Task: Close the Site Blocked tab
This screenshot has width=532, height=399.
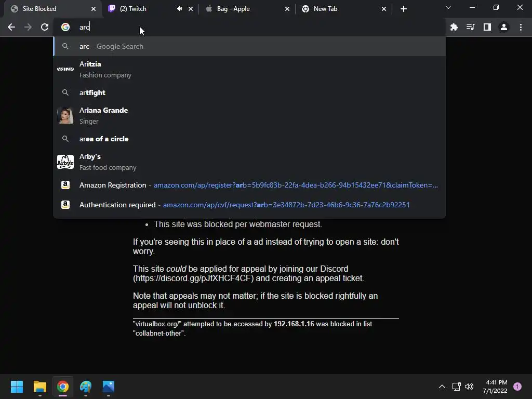Action: pyautogui.click(x=94, y=9)
